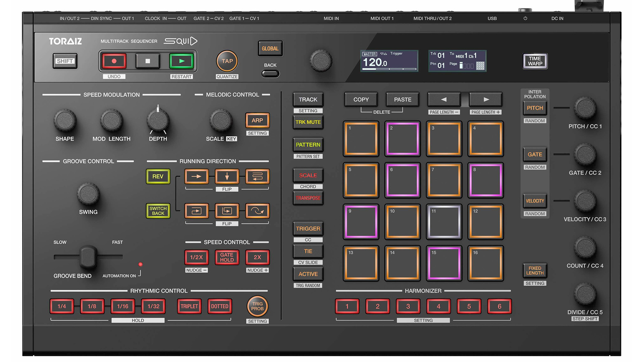Switch to TRANSPOSE mode
The width and height of the screenshot is (644, 362).
[x=308, y=198]
